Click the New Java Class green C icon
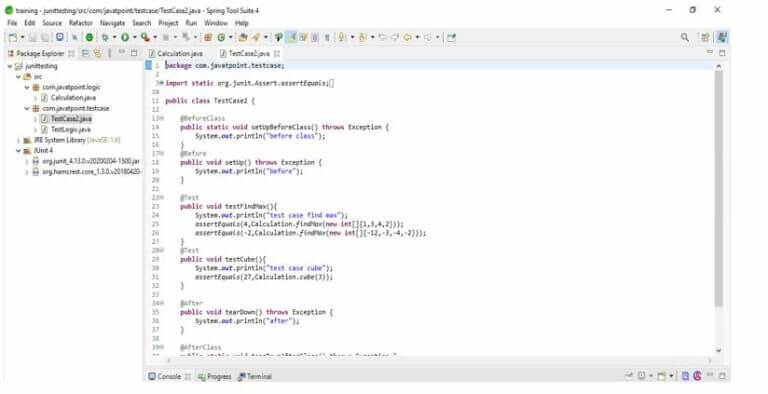Screen dimensions: 768x394 coord(221,37)
